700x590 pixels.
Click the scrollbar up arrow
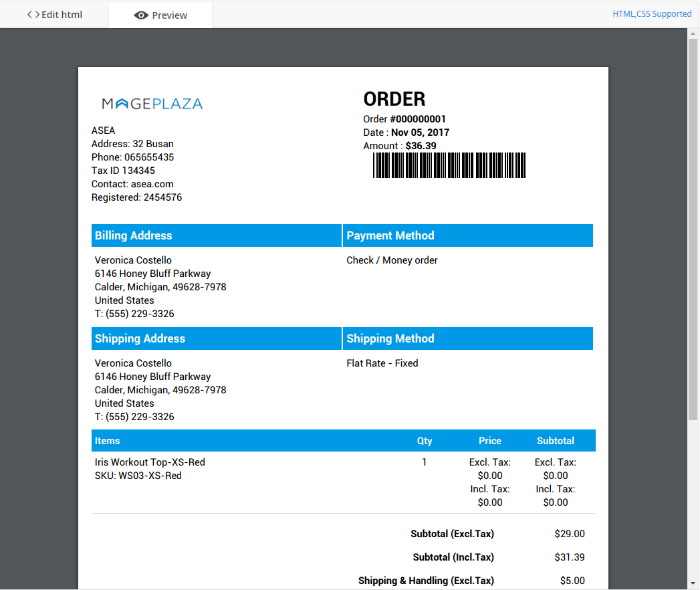pyautogui.click(x=693, y=33)
